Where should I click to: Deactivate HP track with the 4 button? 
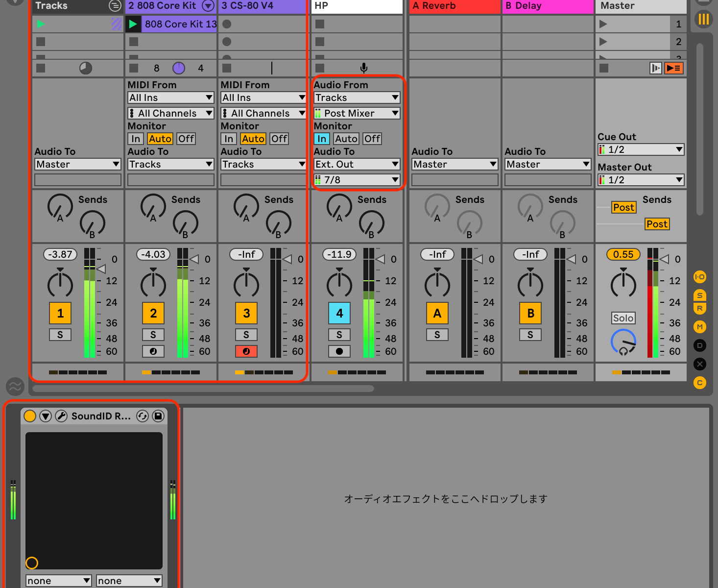click(x=339, y=313)
